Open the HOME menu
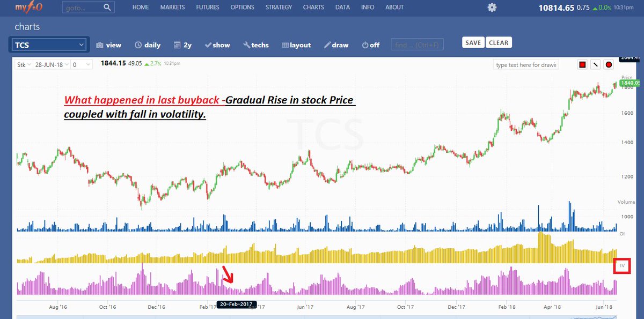This screenshot has width=644, height=319. 141,8
